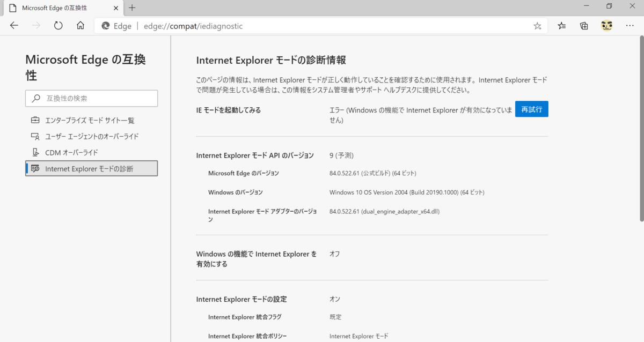Click the Internet Explorer 統合フラグ label
The height and width of the screenshot is (342, 644).
[x=245, y=317]
